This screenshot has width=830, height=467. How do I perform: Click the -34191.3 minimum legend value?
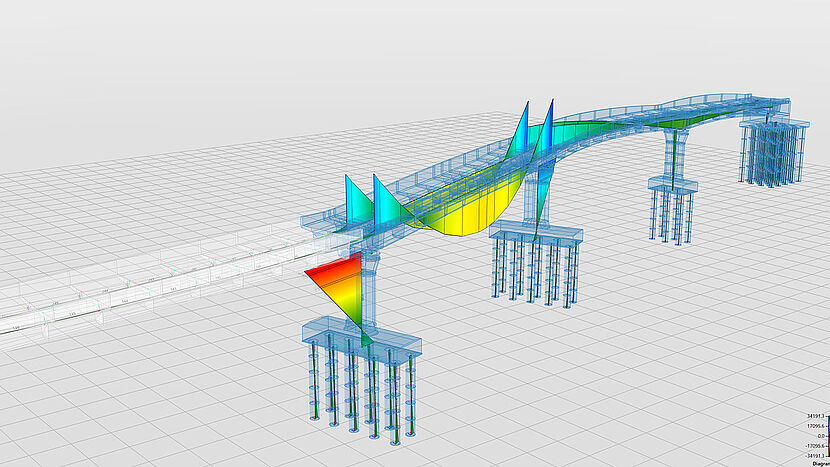tap(808, 457)
